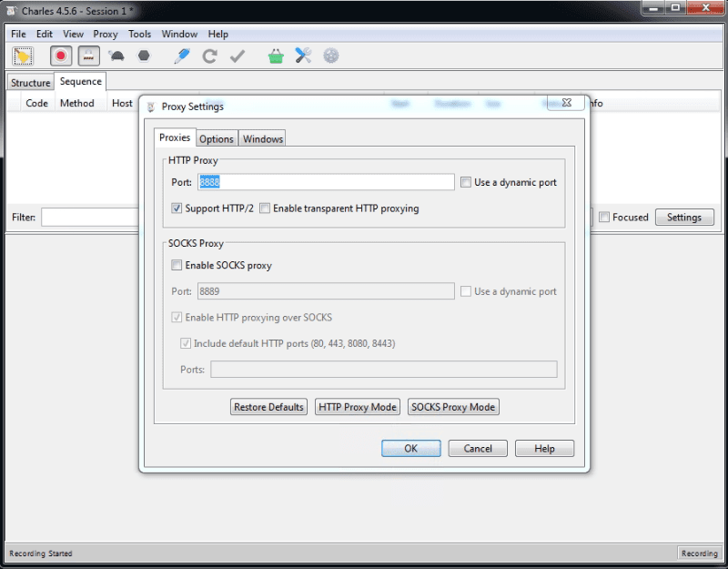
Task: Click HTTP Proxy Mode button
Action: 358,407
